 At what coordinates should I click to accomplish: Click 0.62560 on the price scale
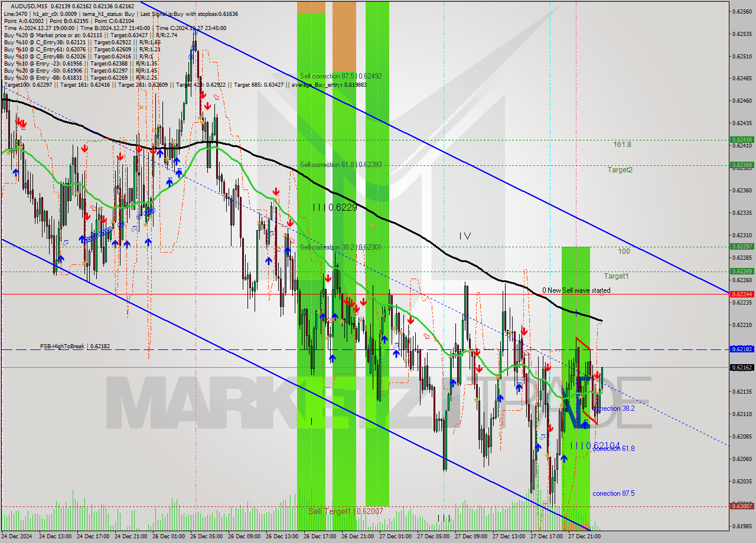click(742, 11)
